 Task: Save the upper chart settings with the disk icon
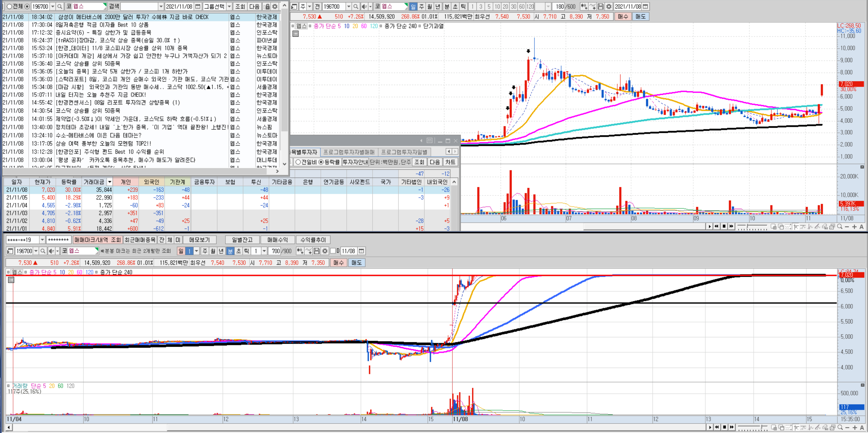tap(600, 7)
